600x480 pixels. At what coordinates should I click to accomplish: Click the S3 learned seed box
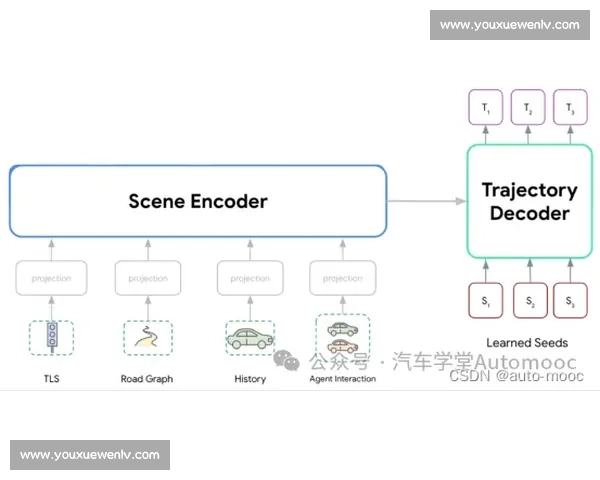click(x=570, y=300)
